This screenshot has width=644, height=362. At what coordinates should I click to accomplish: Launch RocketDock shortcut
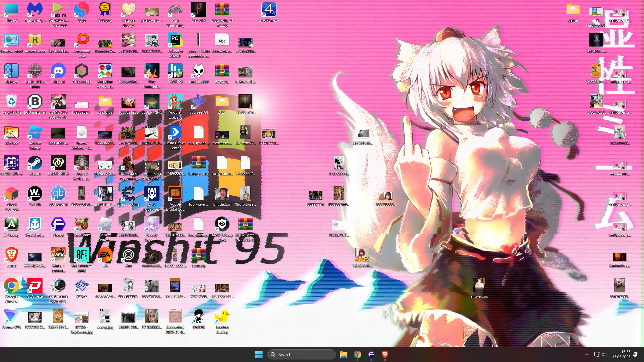tap(35, 43)
